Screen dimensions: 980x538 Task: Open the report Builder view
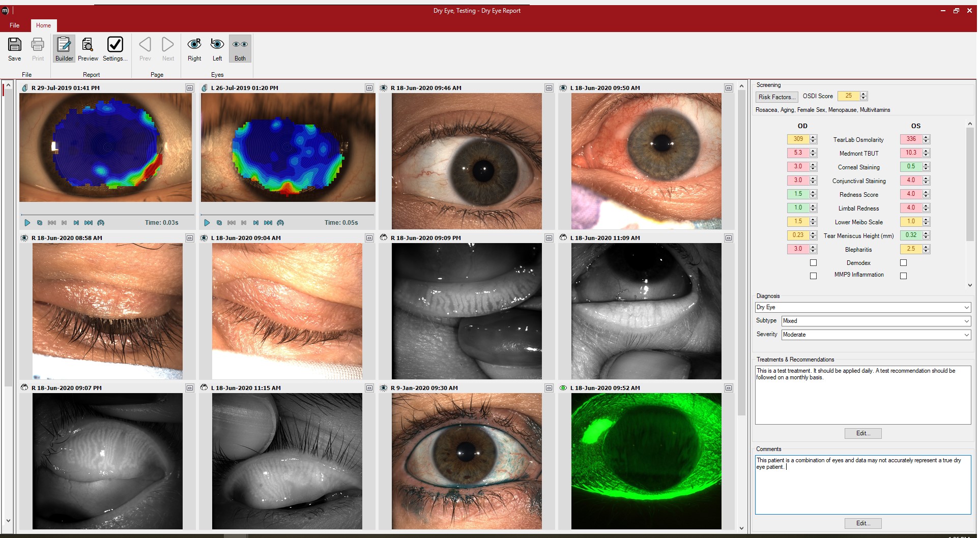tap(64, 49)
